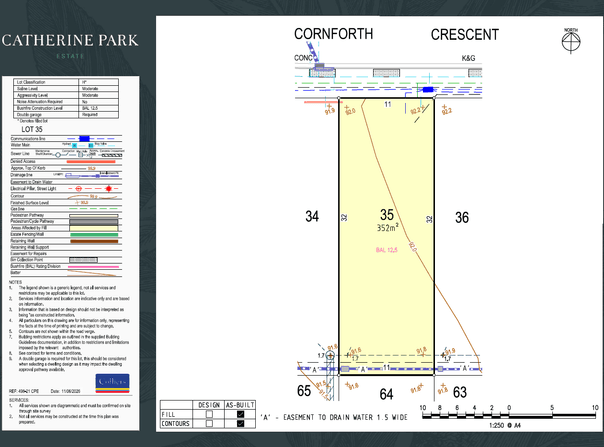Click the neighbouring lot 34 label

point(312,216)
